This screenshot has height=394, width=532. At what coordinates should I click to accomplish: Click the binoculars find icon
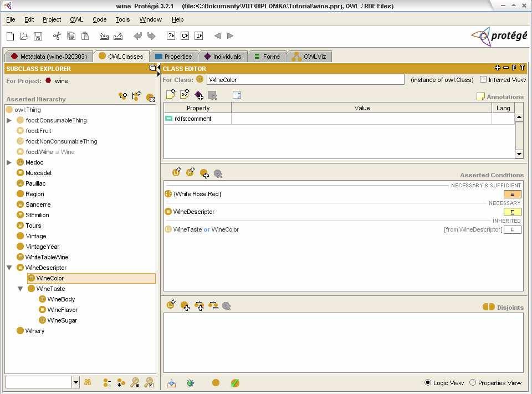pyautogui.click(x=88, y=382)
